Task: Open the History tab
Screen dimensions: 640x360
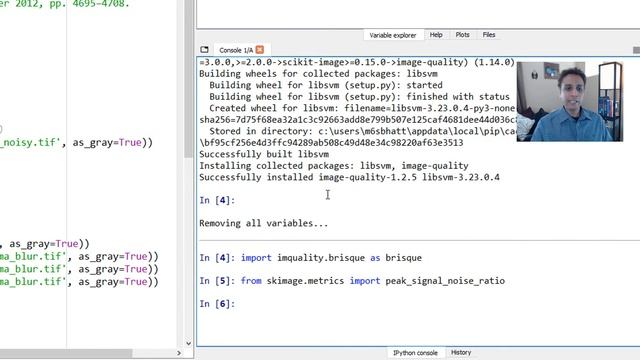Action: pyautogui.click(x=461, y=352)
